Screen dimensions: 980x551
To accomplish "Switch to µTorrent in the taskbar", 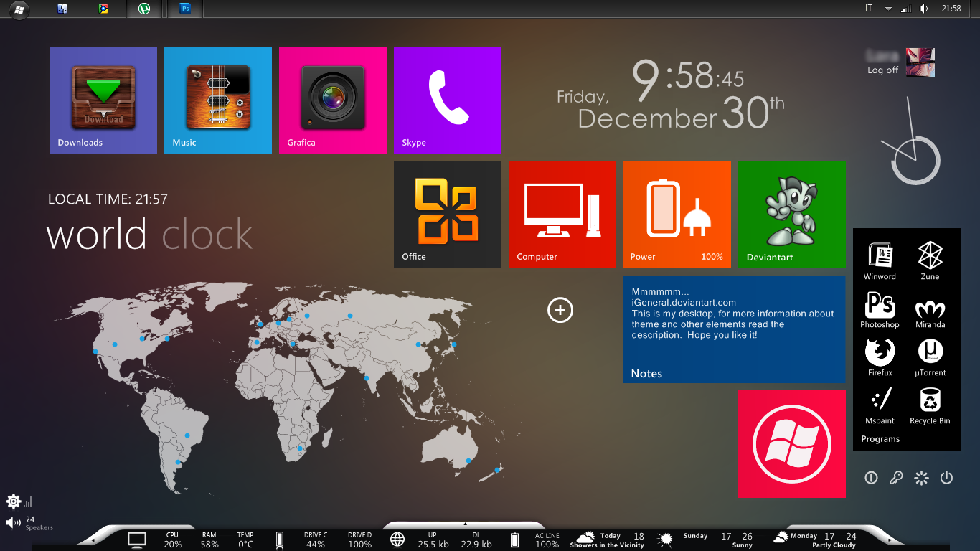I will (144, 9).
